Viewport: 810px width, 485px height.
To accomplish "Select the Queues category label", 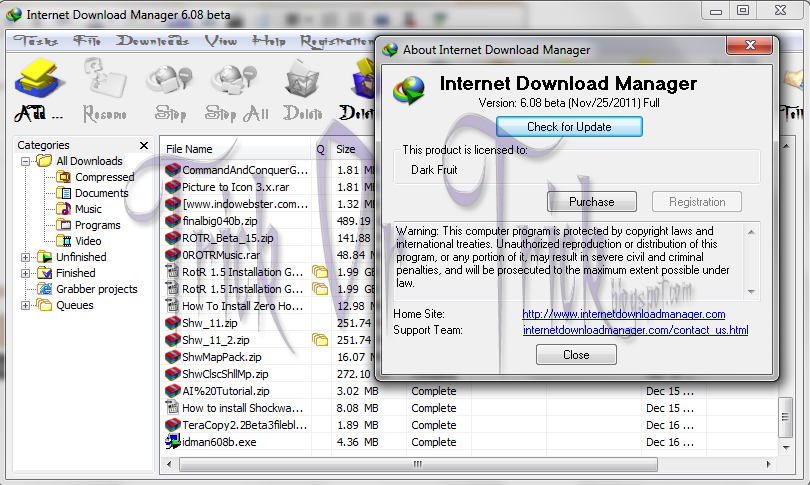I will 75,305.
